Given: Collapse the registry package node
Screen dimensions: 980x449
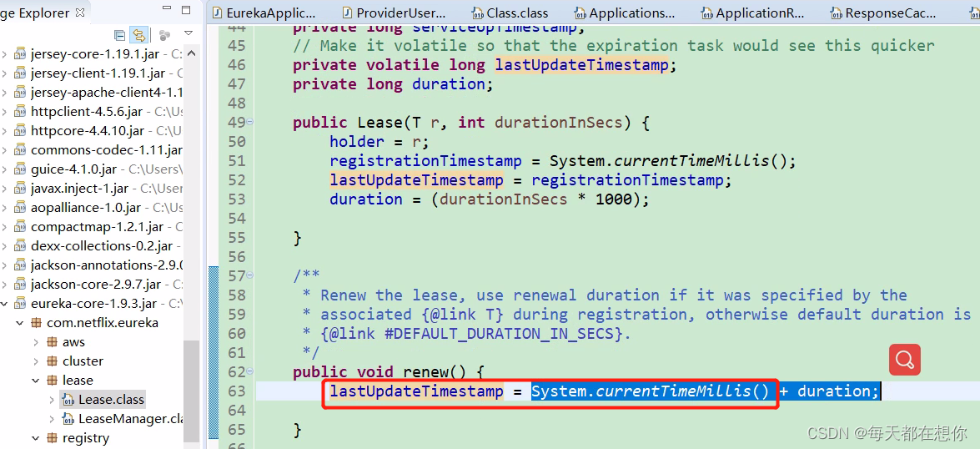Looking at the screenshot, I should point(36,438).
